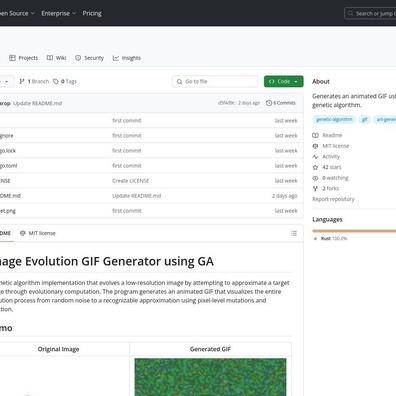This screenshot has height=396, width=396.
Task: Click the star icon beside 42 stars
Action: 315,167
